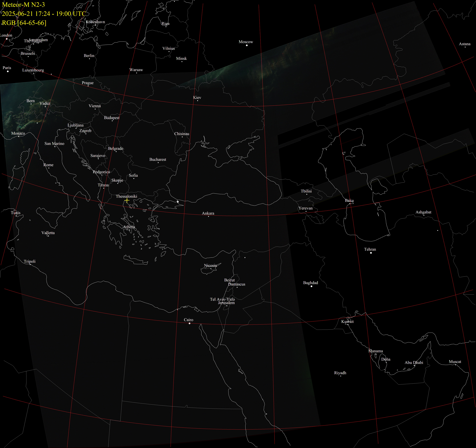Click the København city label
This screenshot has width=476, height=448.
coord(95,22)
